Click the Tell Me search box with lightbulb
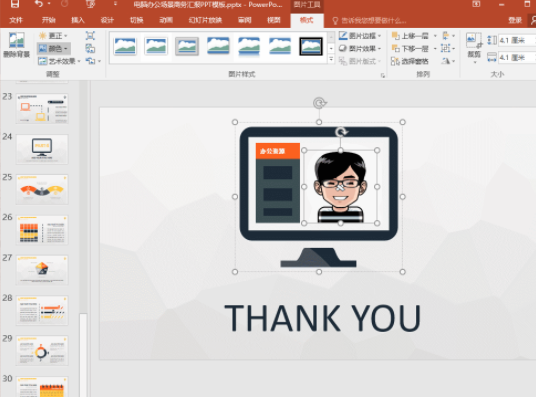This screenshot has height=399, width=536. pos(369,21)
